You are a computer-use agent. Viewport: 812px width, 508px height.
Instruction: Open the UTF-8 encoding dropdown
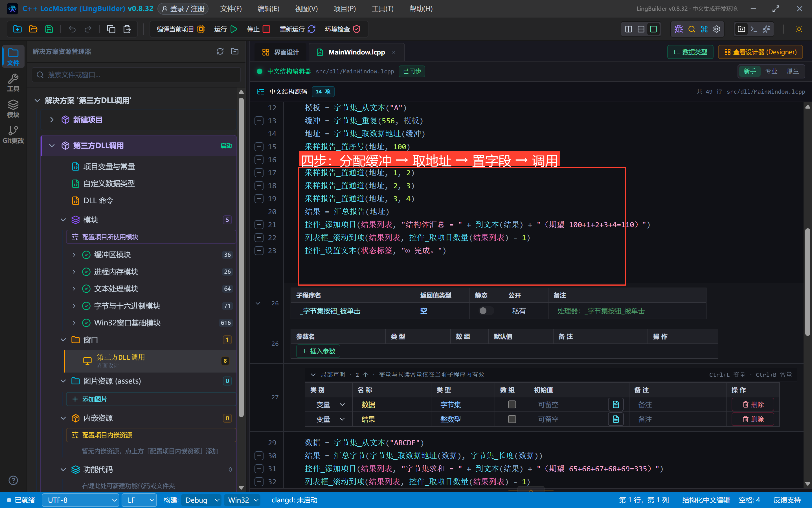pyautogui.click(x=81, y=500)
